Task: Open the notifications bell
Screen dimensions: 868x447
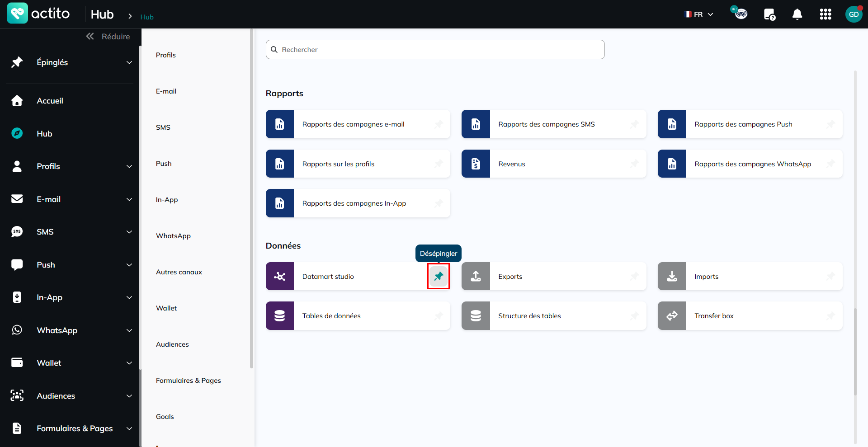Action: coord(797,14)
